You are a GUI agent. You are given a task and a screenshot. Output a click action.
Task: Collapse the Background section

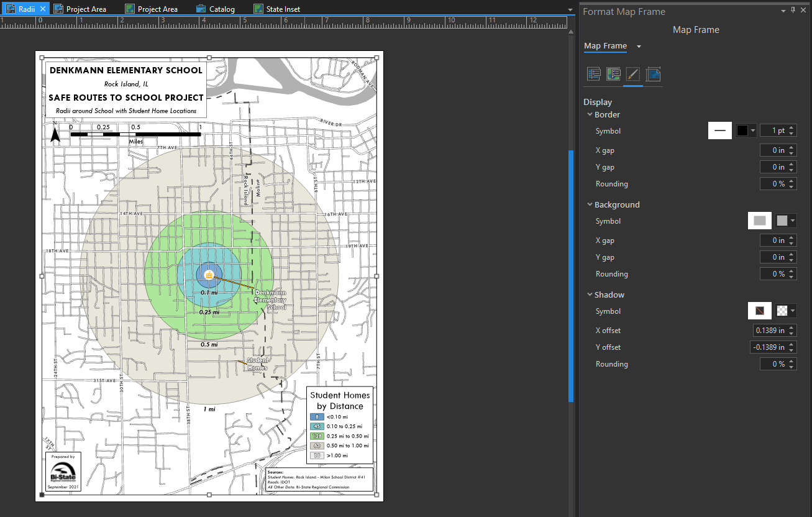coord(590,204)
